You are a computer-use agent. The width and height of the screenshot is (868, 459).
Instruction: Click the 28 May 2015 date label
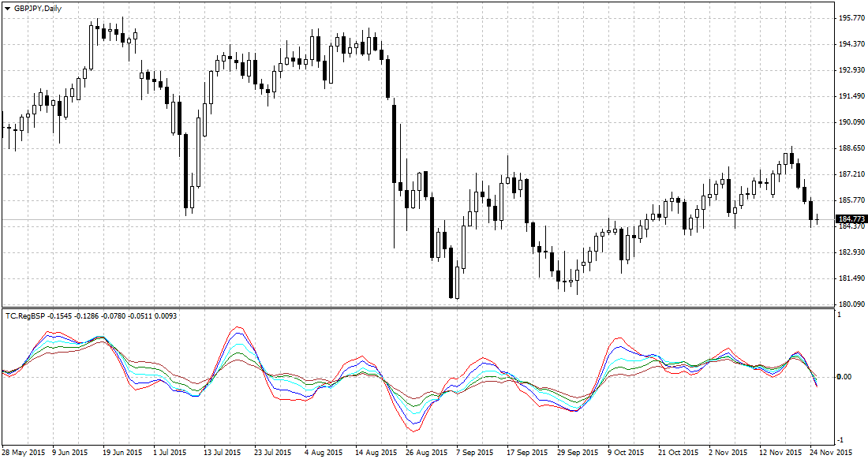(x=24, y=453)
